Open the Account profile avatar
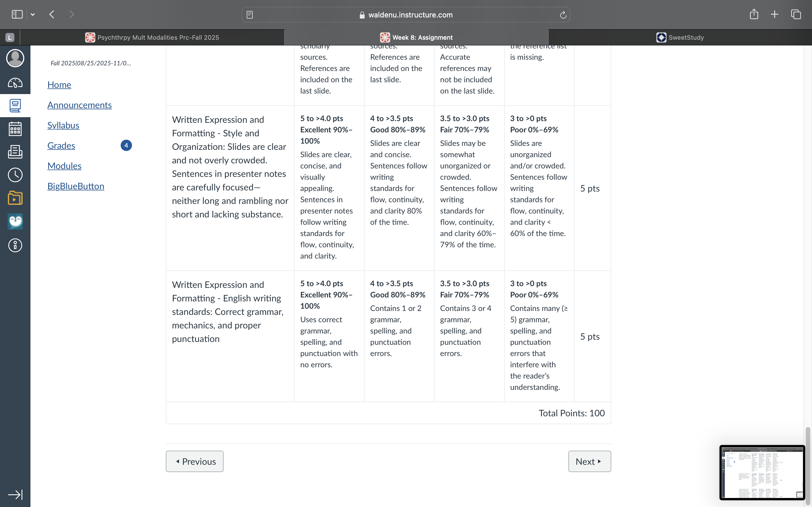812x507 pixels. pos(15,58)
